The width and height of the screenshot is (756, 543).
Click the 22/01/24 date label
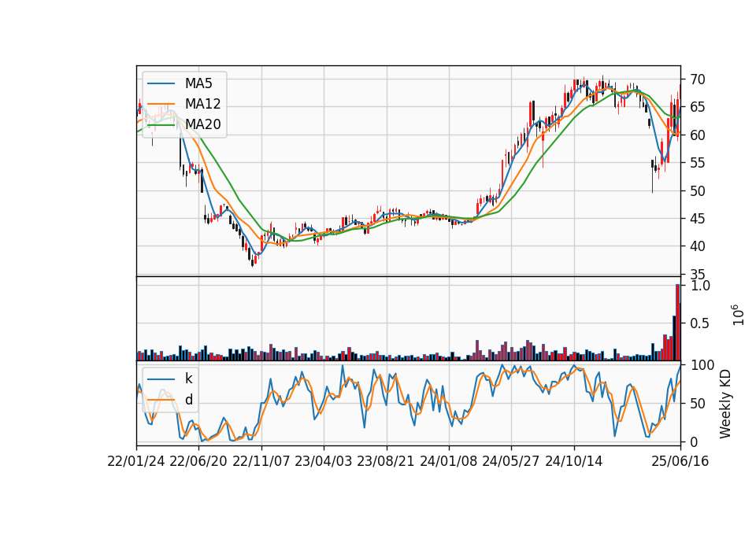click(136, 461)
